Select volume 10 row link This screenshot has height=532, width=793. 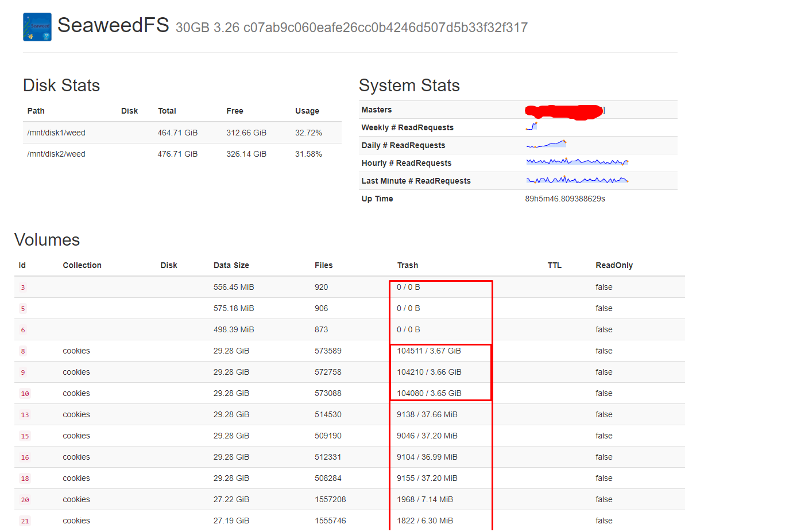24,393
